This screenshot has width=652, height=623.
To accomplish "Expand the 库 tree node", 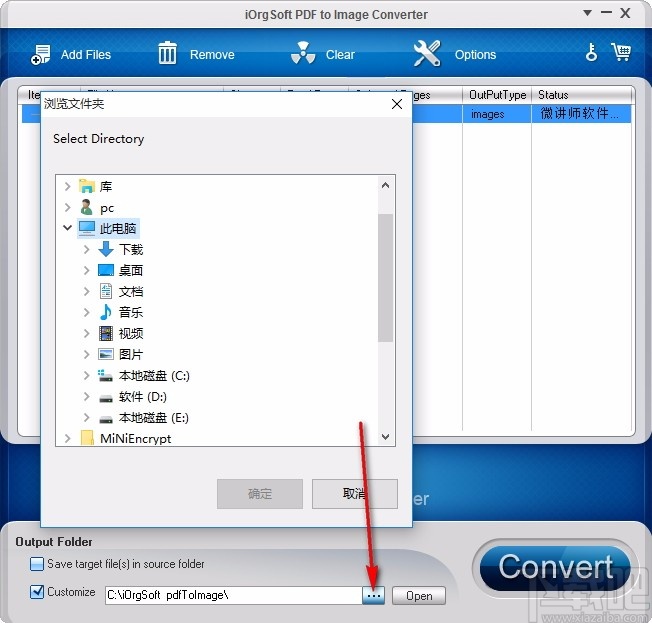I will click(x=67, y=186).
